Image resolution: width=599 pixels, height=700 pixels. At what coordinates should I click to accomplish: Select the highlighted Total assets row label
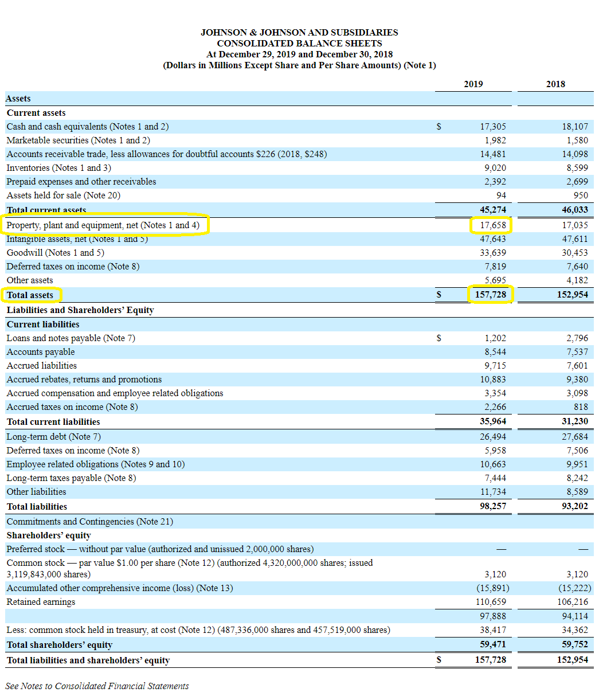[x=30, y=295]
